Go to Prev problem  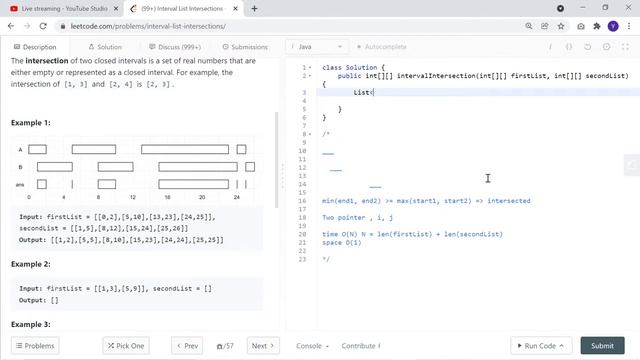point(187,346)
